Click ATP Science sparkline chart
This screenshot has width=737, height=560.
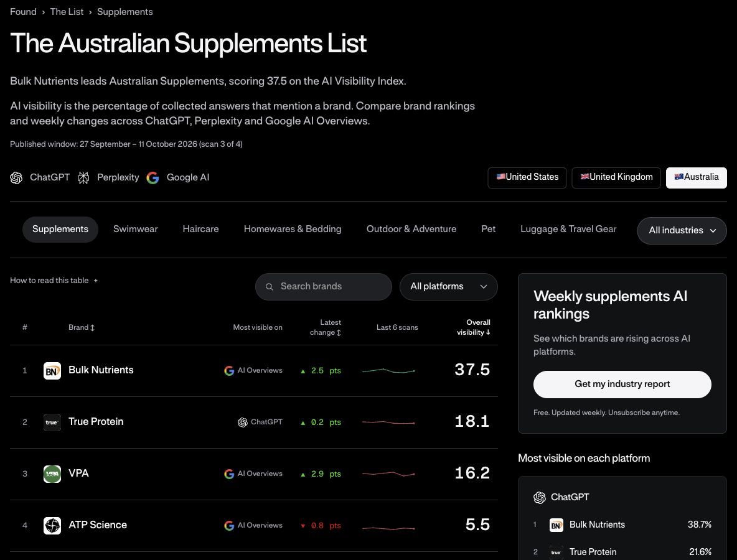tap(388, 528)
